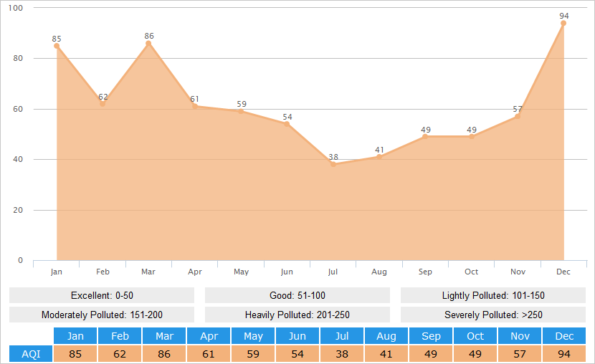Click the Mar label on the x-axis
Viewport: 595px width, 364px height.
pos(148,272)
